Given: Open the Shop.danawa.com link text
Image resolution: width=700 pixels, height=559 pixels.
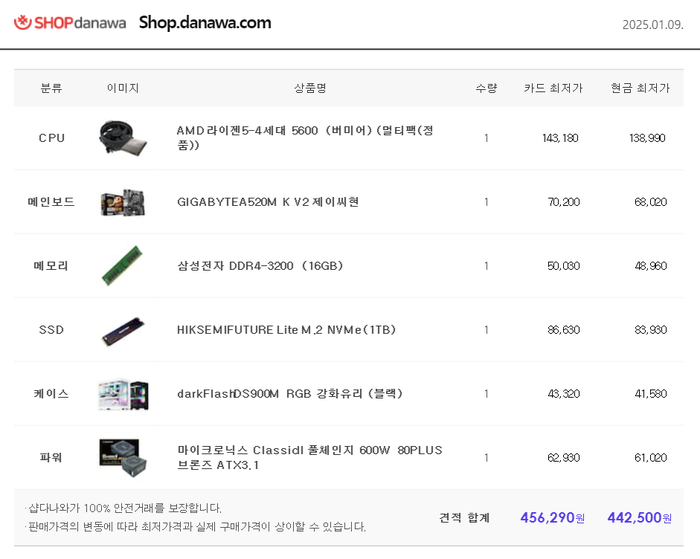Looking at the screenshot, I should (x=205, y=22).
